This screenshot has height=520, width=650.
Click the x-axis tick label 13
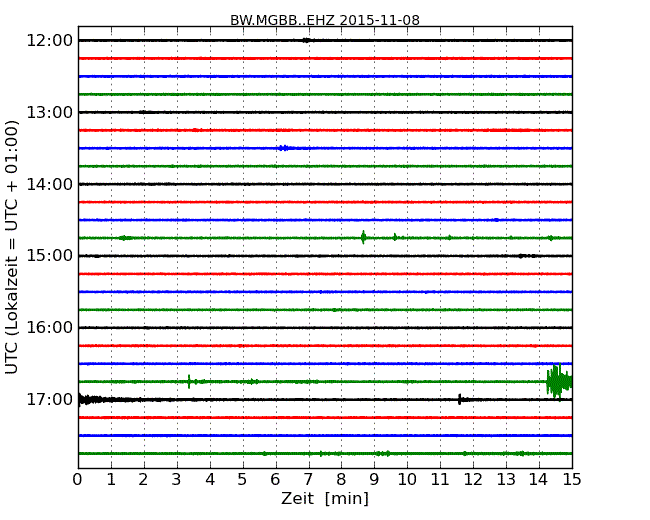[506, 480]
